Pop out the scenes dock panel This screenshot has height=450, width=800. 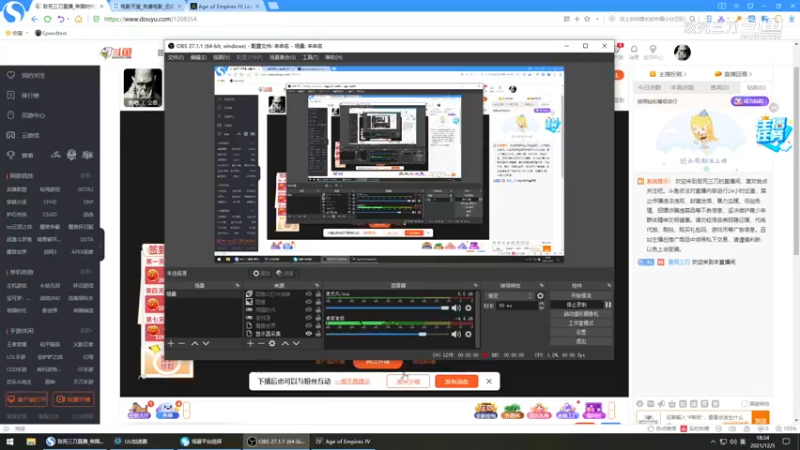click(237, 286)
